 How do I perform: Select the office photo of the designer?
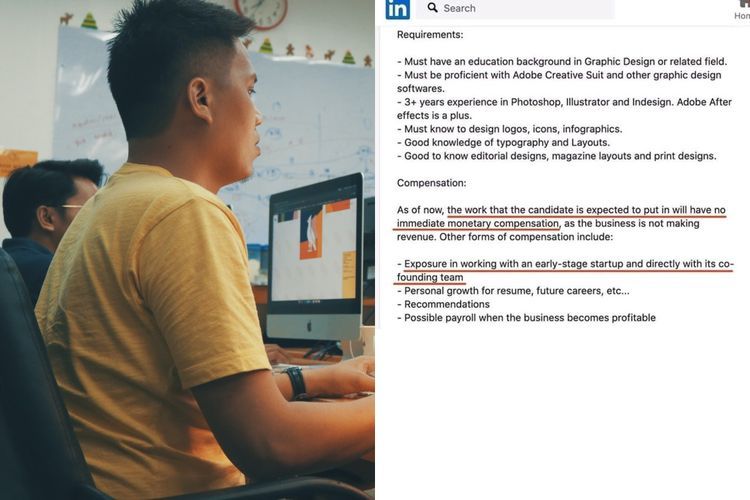(x=187, y=250)
